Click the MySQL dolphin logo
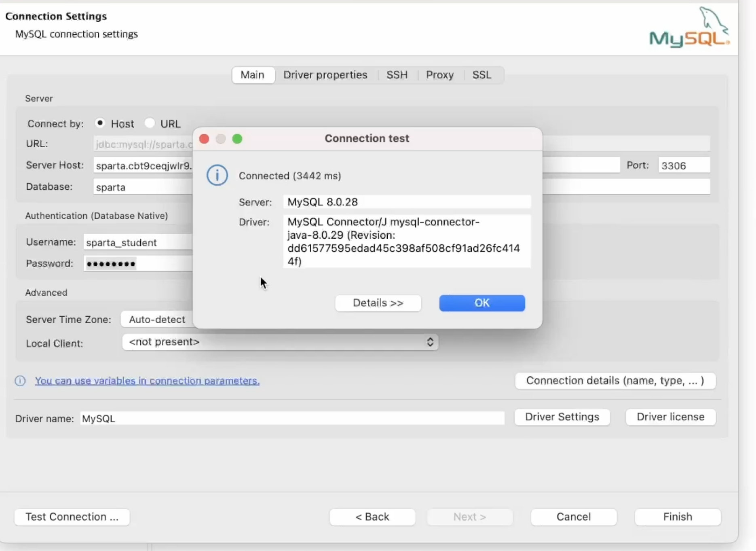This screenshot has height=551, width=756. coord(690,27)
